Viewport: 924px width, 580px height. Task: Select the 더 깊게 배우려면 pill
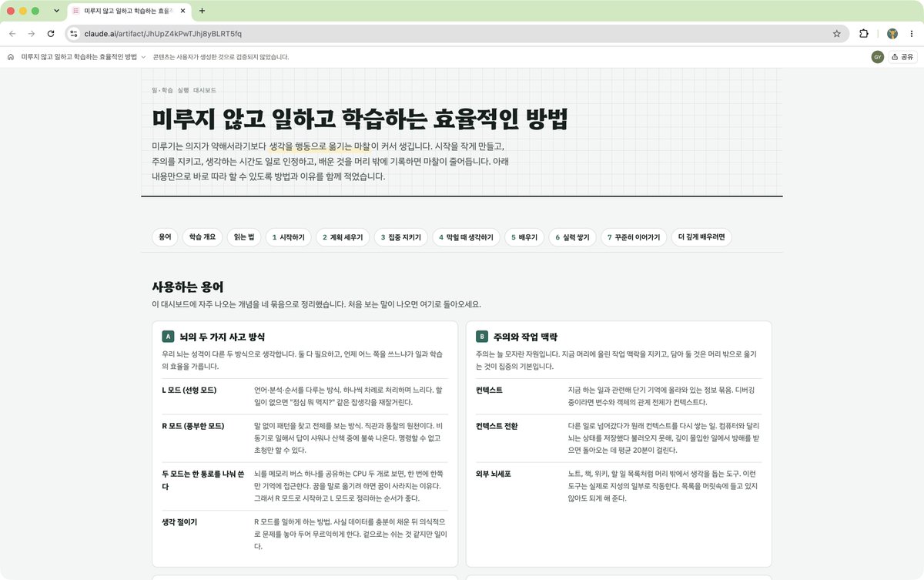coord(701,237)
